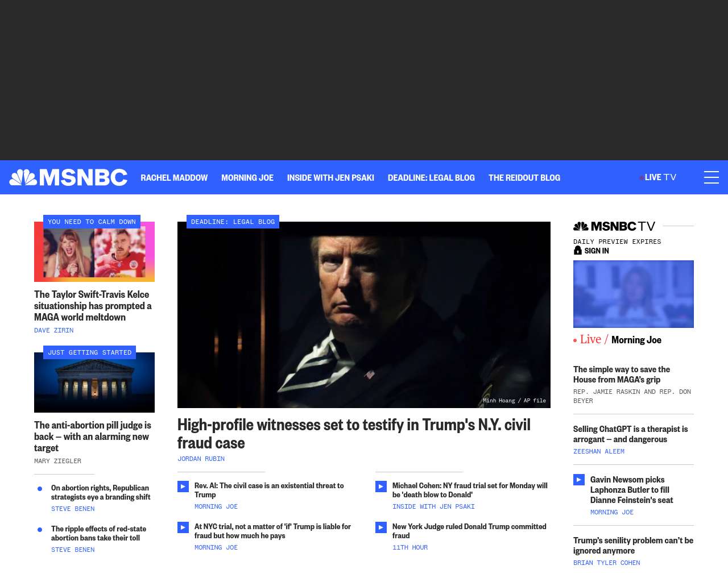This screenshot has width=728, height=582.
Task: Open the hamburger menu icon
Action: click(712, 177)
